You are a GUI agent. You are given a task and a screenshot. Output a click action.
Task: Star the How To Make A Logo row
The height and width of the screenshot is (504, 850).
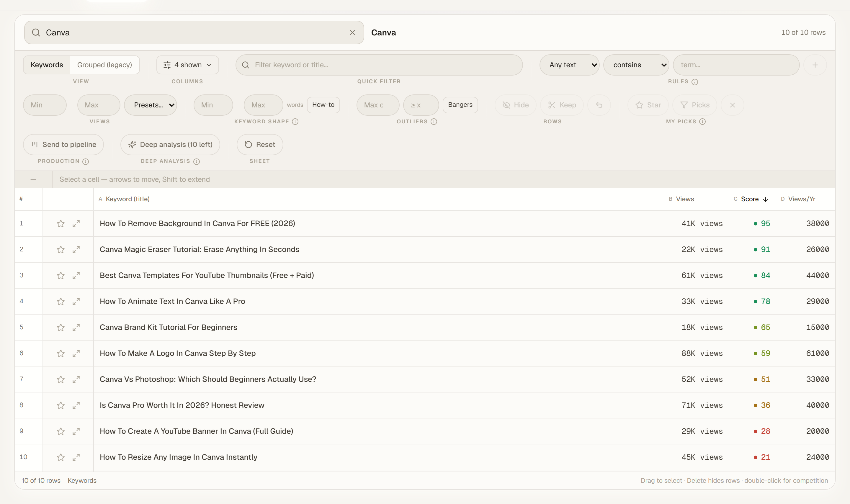(61, 354)
